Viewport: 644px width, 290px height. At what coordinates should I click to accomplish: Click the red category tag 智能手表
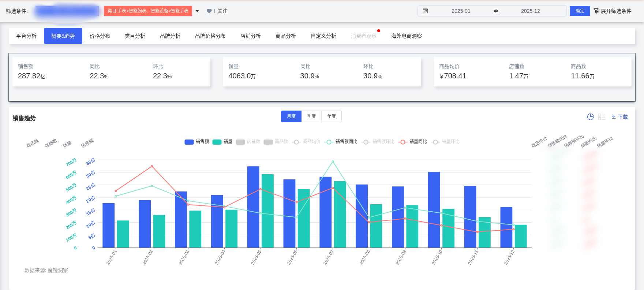pos(148,11)
